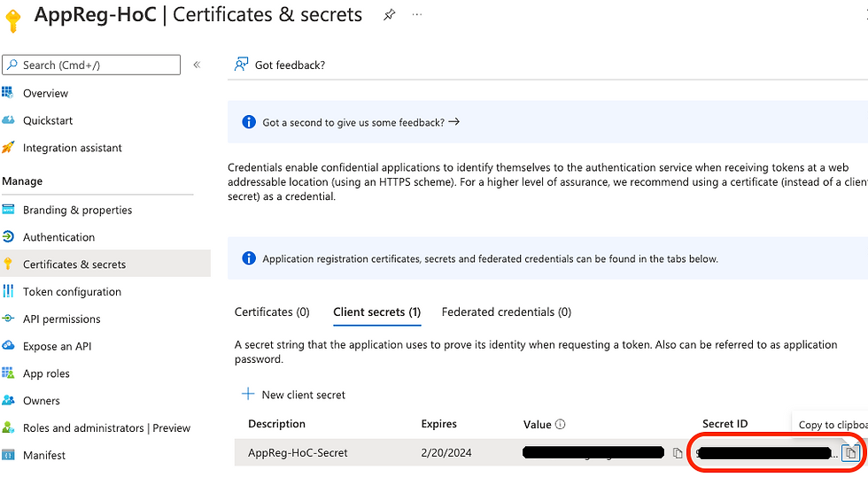The width and height of the screenshot is (868, 477).
Task: Click the Value column header text
Action: tap(537, 425)
